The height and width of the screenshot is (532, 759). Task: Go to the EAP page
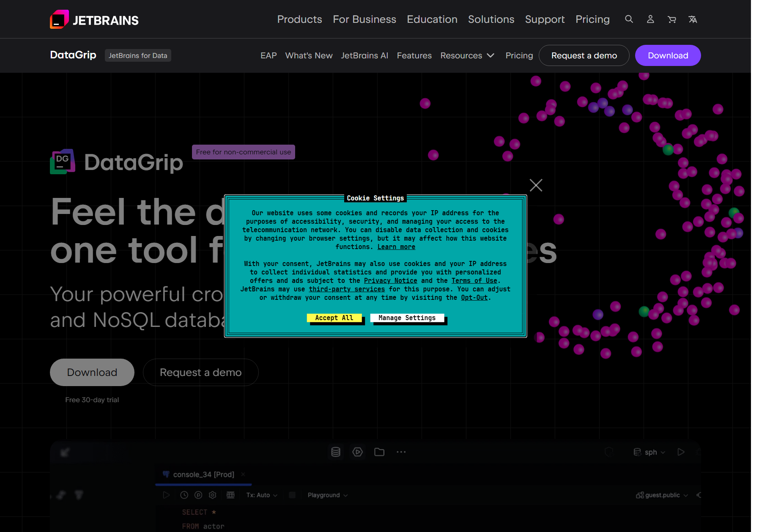coord(269,55)
